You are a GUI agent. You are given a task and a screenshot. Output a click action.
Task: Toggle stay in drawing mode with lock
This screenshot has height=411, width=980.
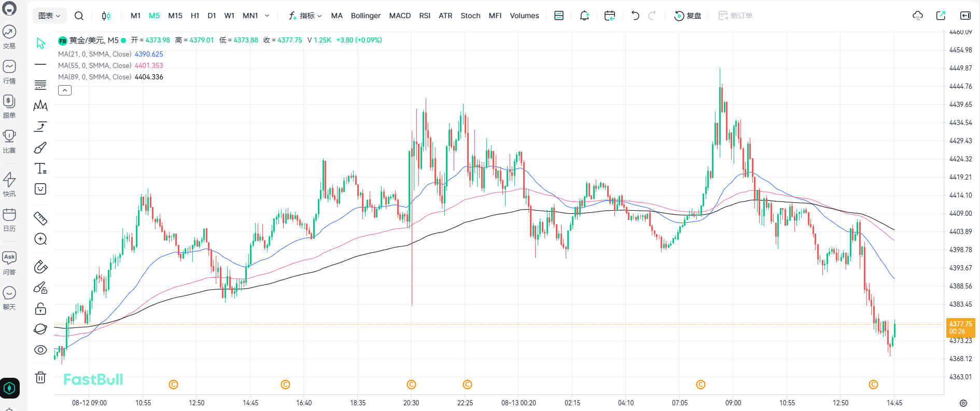pos(40,288)
